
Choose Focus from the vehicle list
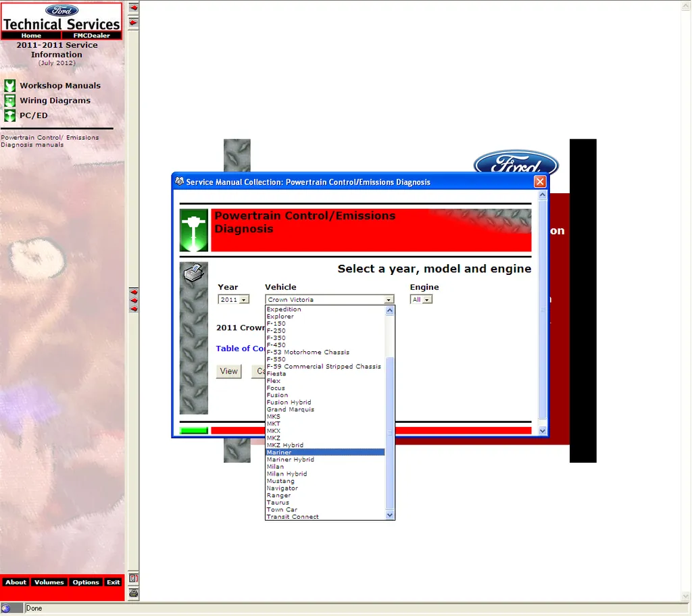[x=325, y=388]
